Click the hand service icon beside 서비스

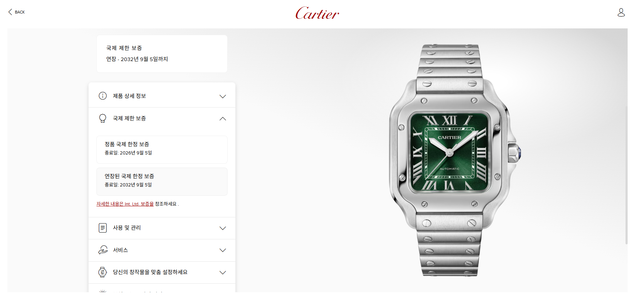(103, 250)
